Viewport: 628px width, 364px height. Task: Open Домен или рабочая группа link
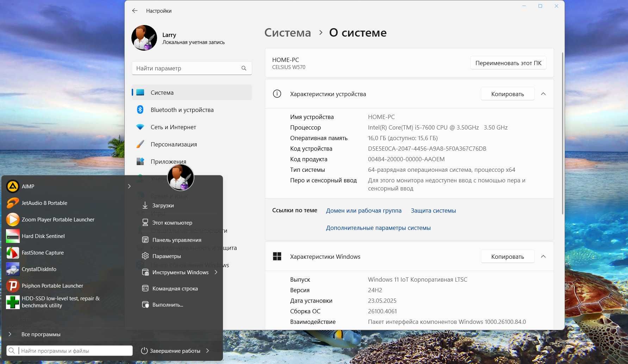pos(363,211)
